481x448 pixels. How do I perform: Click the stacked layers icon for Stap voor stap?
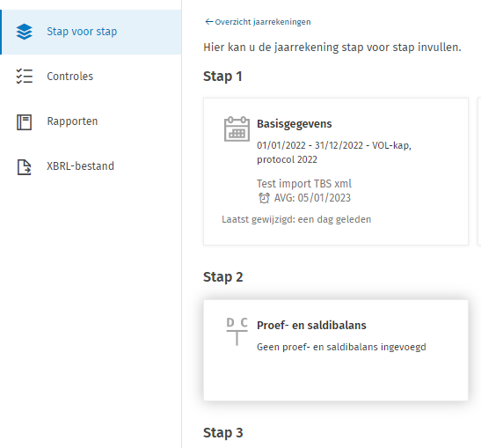pyautogui.click(x=25, y=32)
